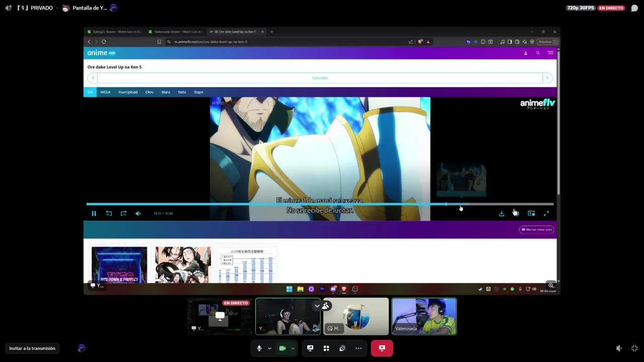Mute the Discord microphone
644x362 pixels.
coord(259,348)
